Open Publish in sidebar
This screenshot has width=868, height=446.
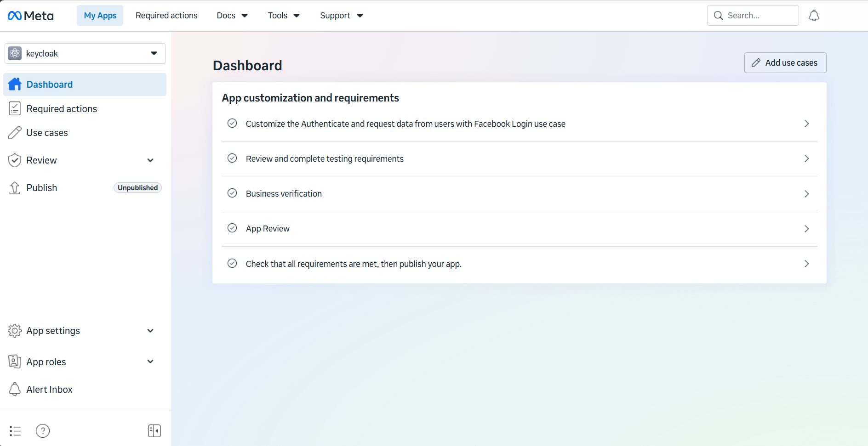coord(85,188)
